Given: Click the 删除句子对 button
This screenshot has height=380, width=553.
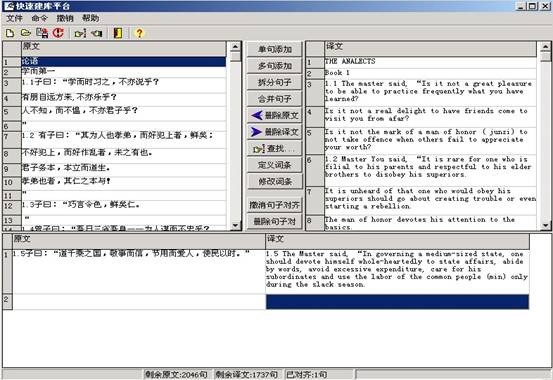Looking at the screenshot, I should (x=275, y=222).
